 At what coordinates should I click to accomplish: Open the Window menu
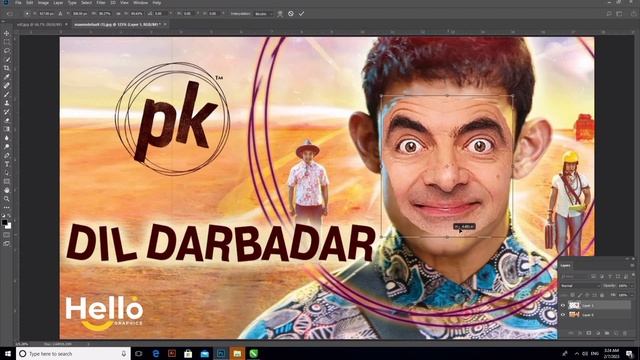point(140,2)
